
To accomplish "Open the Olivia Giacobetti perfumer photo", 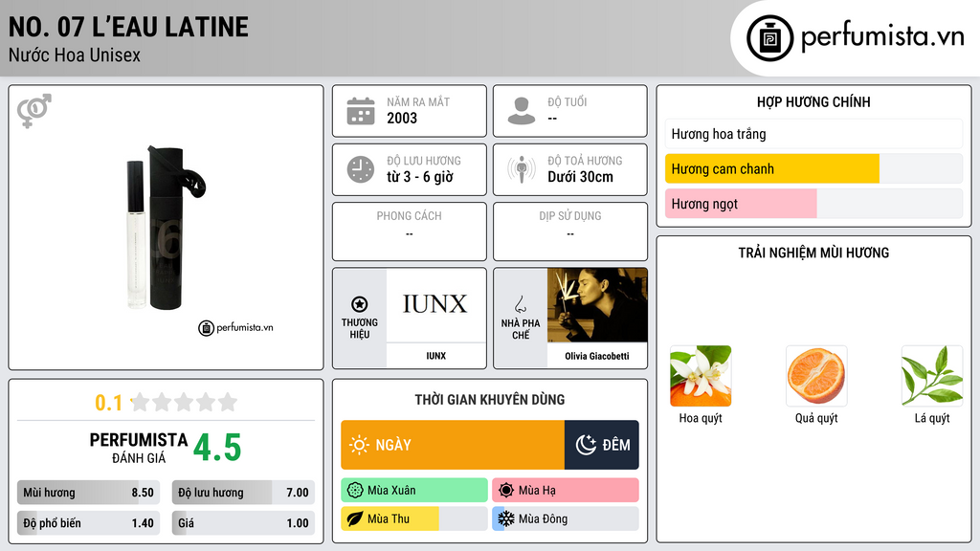I will (597, 305).
